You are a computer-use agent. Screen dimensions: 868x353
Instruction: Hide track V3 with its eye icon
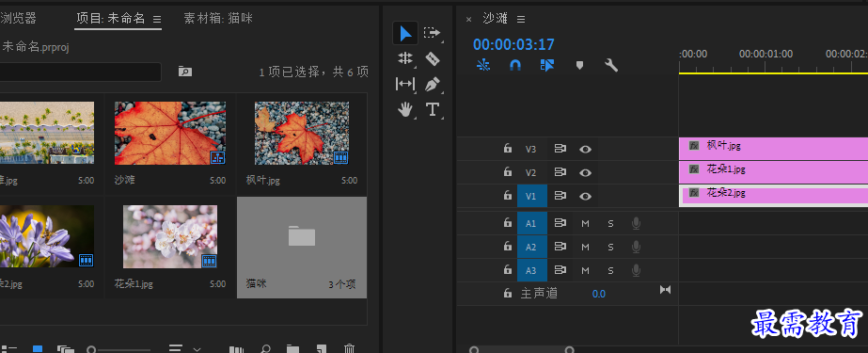(585, 149)
